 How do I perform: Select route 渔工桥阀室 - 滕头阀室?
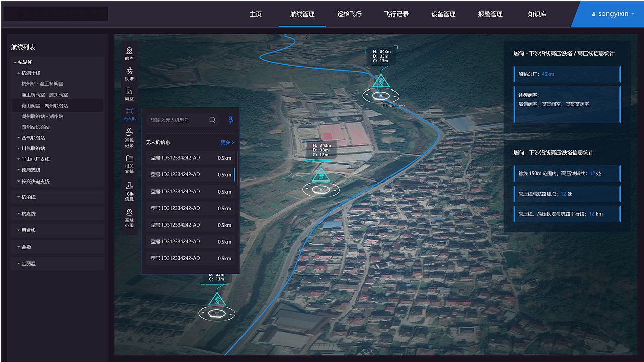point(45,95)
